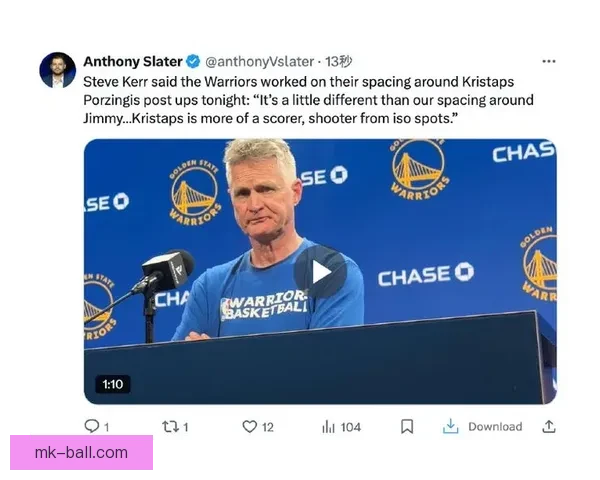Share the tweet via upload arrow icon
600x480 pixels.
pos(549,426)
